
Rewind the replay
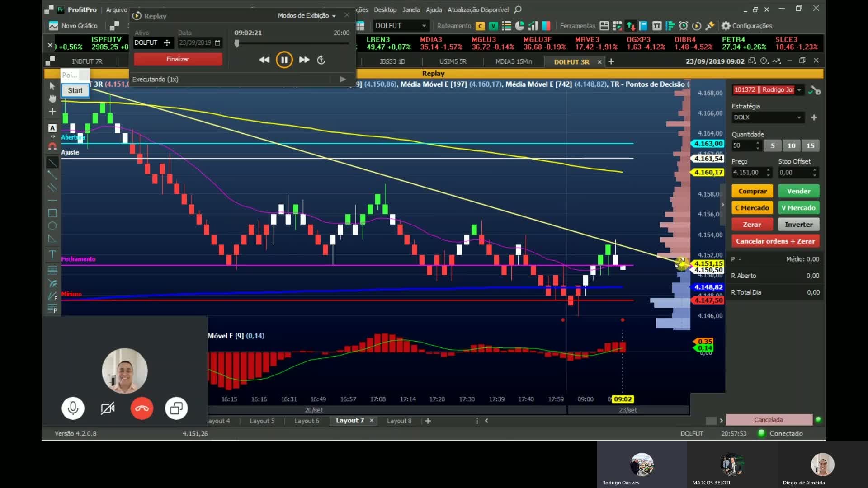pyautogui.click(x=264, y=60)
